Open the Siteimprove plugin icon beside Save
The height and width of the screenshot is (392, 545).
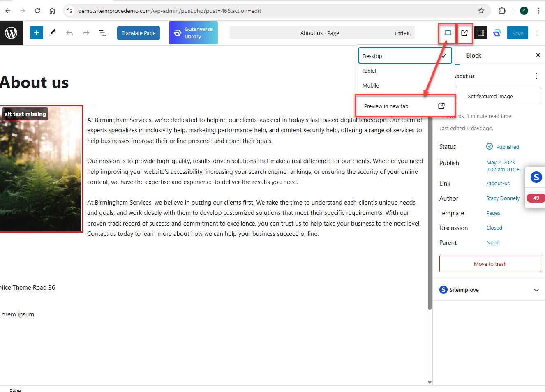click(497, 33)
